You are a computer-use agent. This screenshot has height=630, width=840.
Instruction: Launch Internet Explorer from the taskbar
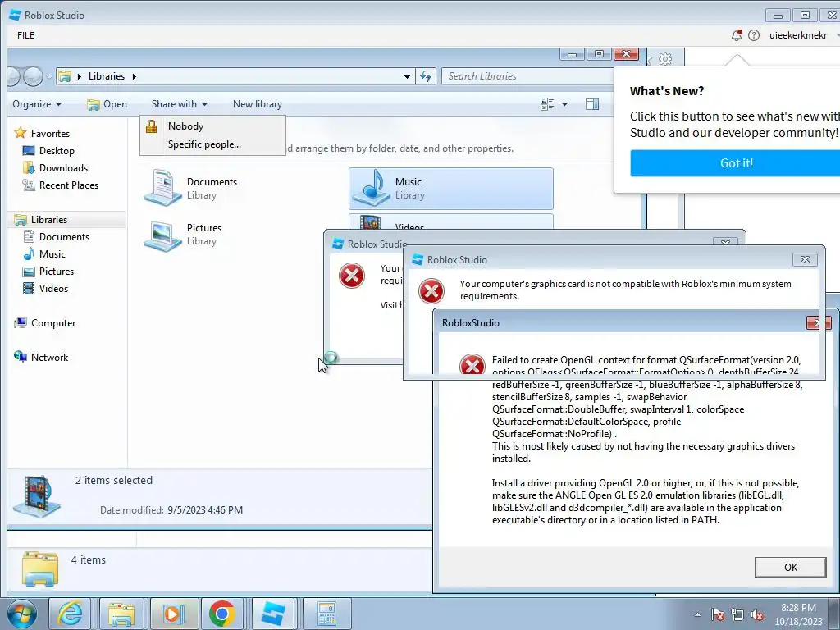[x=70, y=614]
